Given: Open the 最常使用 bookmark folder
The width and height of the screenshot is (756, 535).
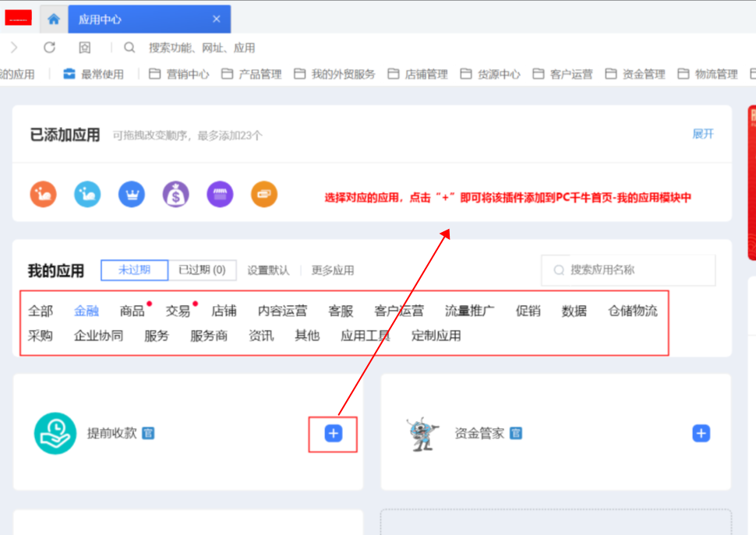Looking at the screenshot, I should [94, 74].
